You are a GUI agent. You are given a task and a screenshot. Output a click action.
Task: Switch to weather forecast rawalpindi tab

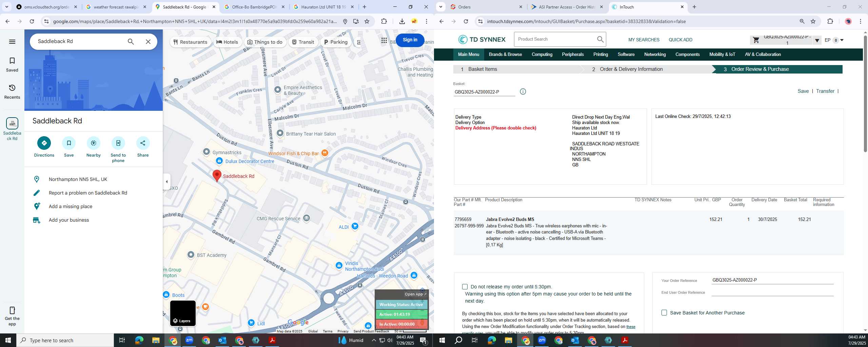tap(116, 7)
